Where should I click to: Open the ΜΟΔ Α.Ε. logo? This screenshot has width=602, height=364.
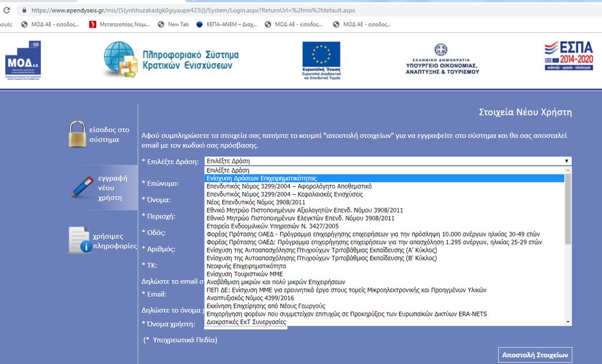(23, 60)
